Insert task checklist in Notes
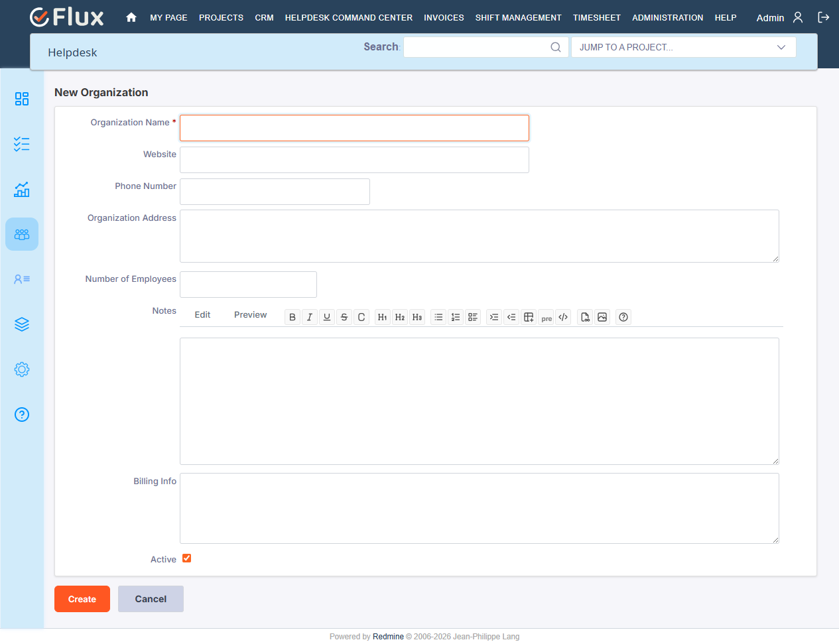Screen dimensions: 839x644 pyautogui.click(x=473, y=317)
